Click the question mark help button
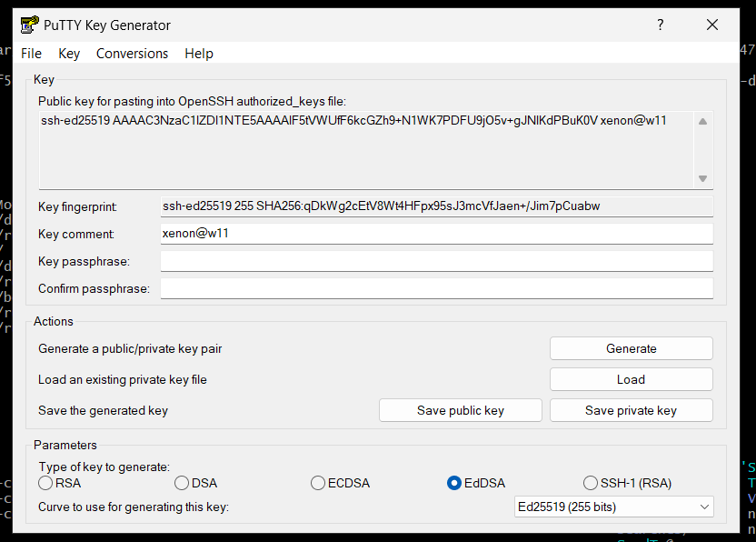The height and width of the screenshot is (542, 756). click(x=661, y=25)
